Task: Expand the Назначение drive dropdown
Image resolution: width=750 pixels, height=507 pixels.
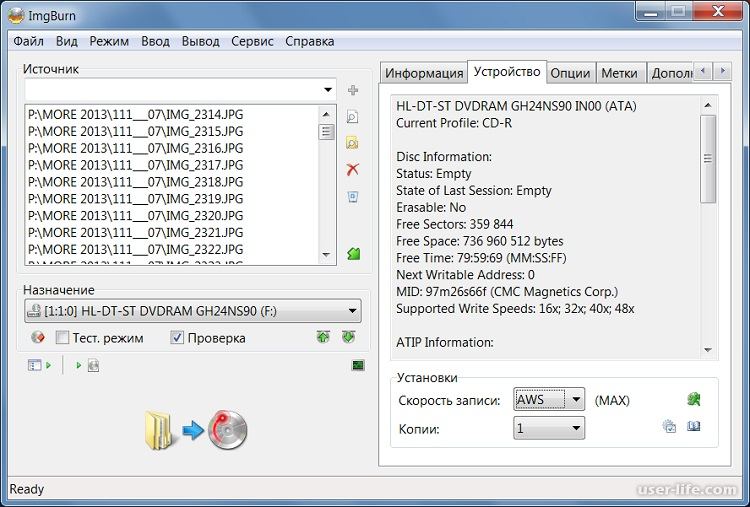Action: coord(350,312)
